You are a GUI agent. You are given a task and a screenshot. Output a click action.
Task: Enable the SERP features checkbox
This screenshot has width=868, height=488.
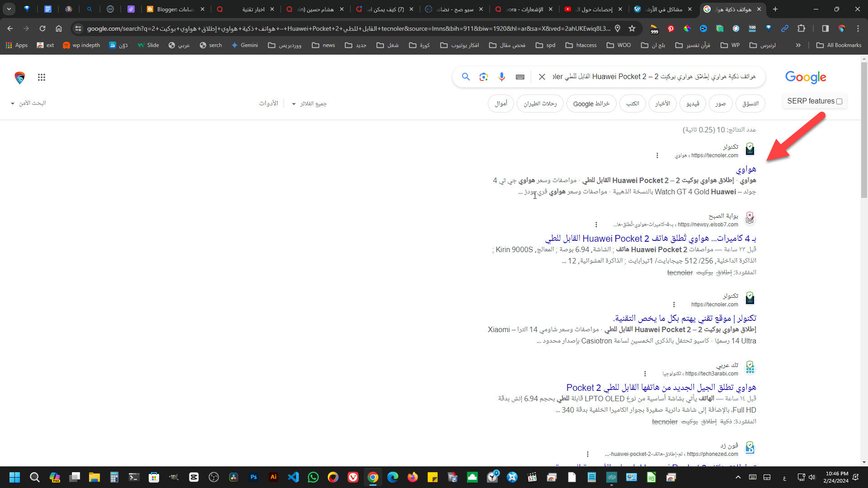tap(839, 101)
